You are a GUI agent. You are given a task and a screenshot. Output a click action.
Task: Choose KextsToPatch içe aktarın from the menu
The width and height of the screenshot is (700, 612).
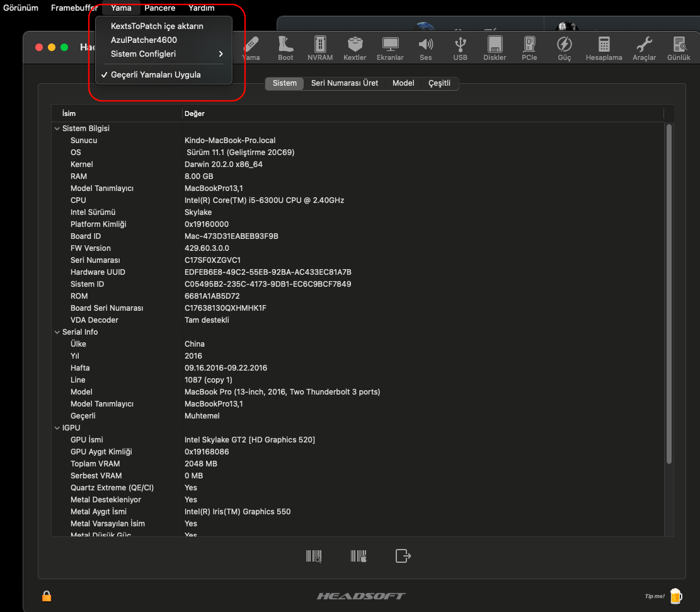[x=157, y=26]
